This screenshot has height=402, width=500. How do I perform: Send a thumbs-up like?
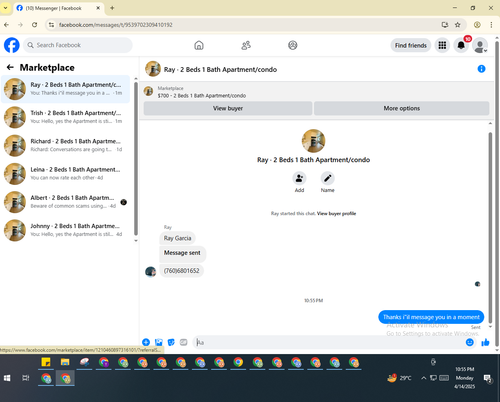point(485,342)
